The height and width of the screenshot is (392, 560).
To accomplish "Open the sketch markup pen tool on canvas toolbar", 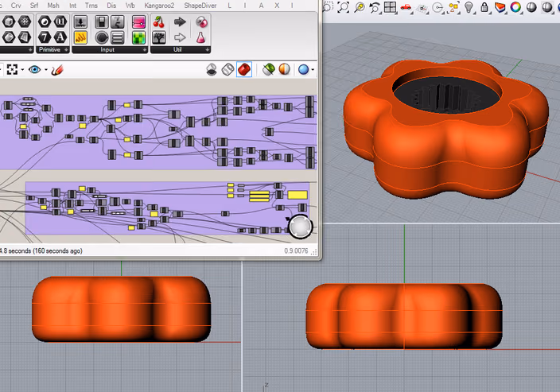I will (x=57, y=70).
